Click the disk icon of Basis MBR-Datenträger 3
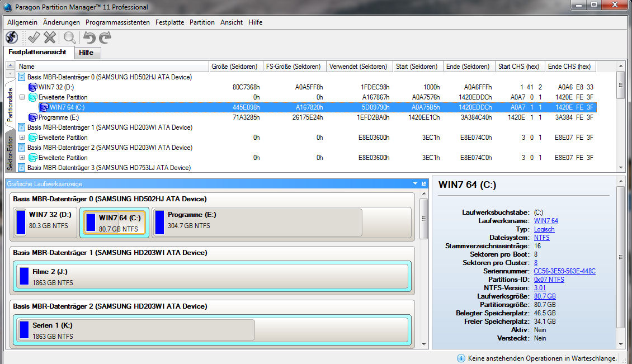The height and width of the screenshot is (364, 632). (22, 168)
